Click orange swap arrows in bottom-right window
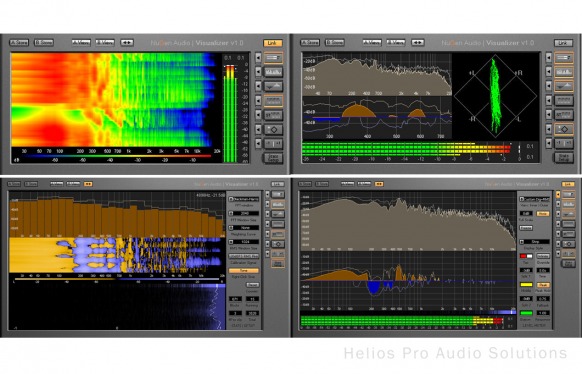582x374 pixels. pyautogui.click(x=379, y=184)
